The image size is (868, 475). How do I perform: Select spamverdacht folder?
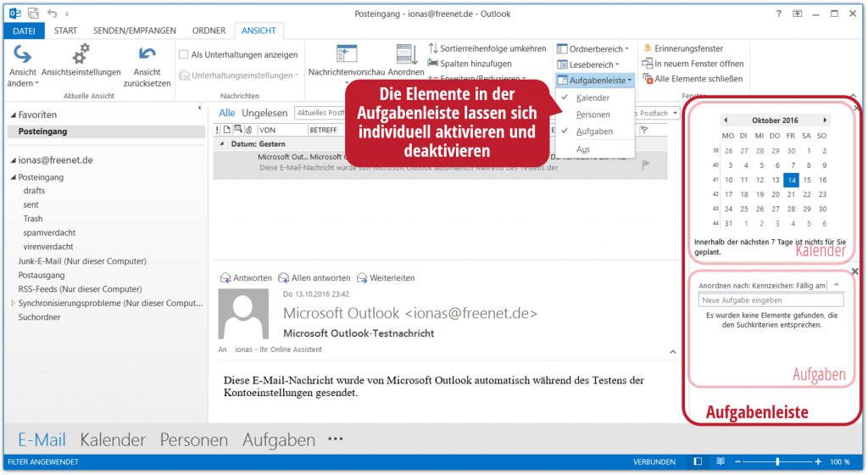click(x=49, y=233)
